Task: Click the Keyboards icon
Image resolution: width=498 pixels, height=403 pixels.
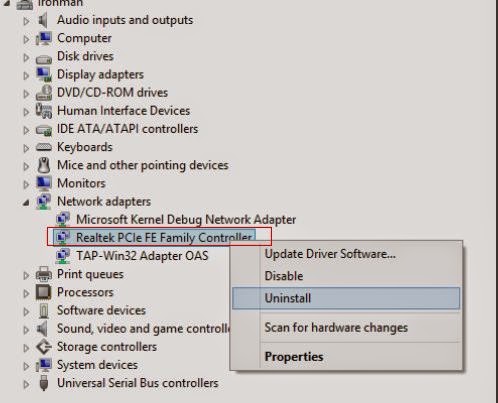Action: [44, 147]
